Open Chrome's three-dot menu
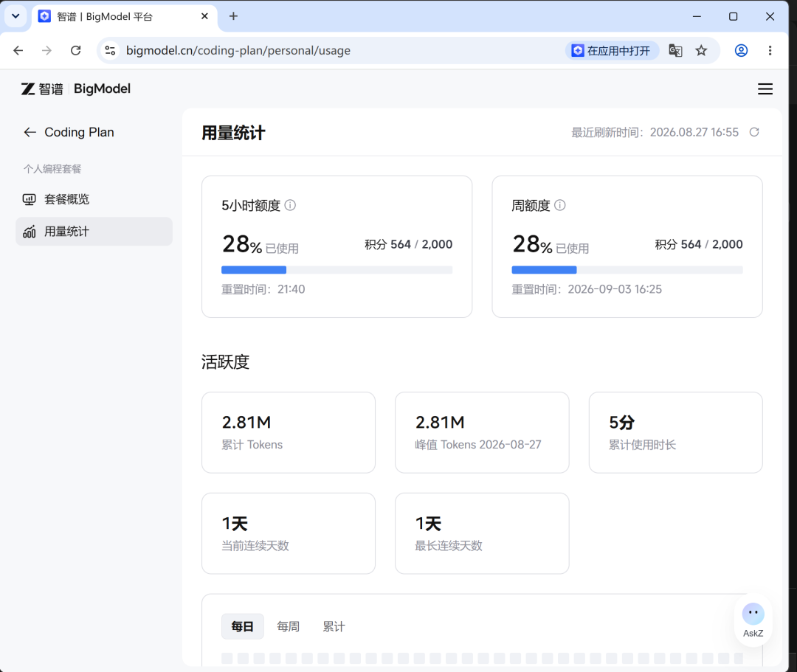797x672 pixels. (770, 50)
